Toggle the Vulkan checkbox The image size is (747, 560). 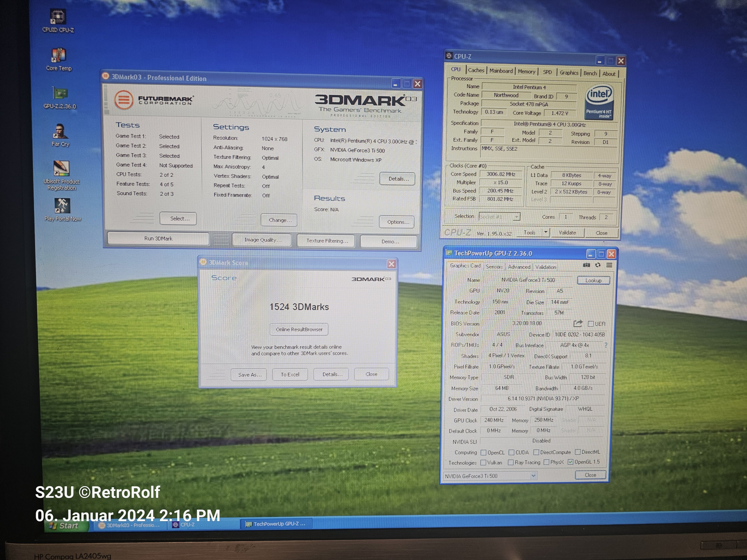click(483, 462)
